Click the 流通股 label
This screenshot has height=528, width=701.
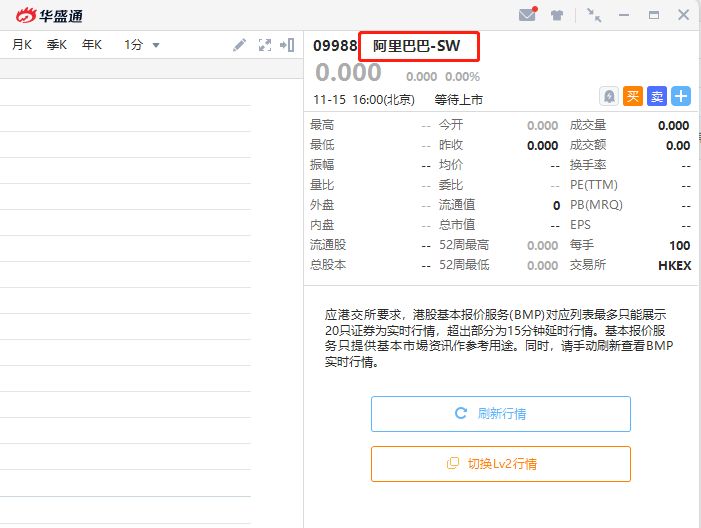click(328, 245)
